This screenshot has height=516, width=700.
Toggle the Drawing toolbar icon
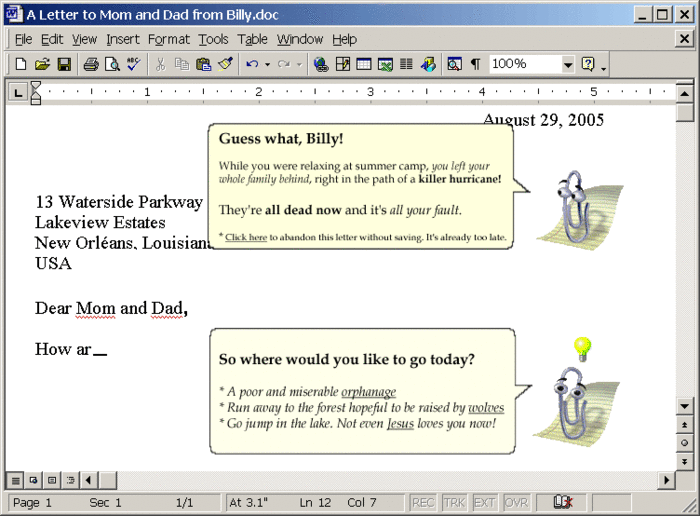[x=428, y=64]
